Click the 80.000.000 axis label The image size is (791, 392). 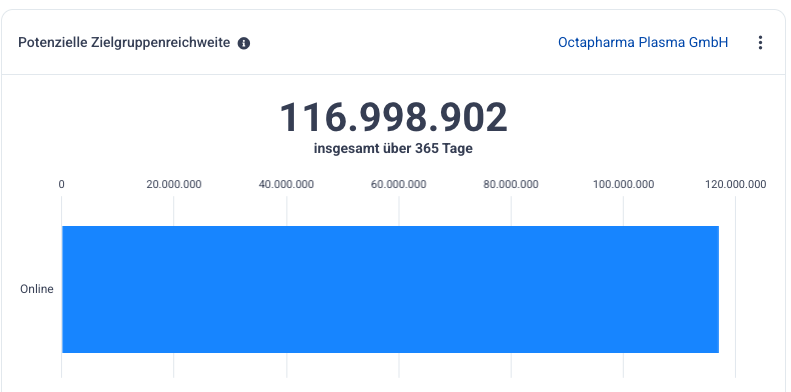[x=511, y=185]
